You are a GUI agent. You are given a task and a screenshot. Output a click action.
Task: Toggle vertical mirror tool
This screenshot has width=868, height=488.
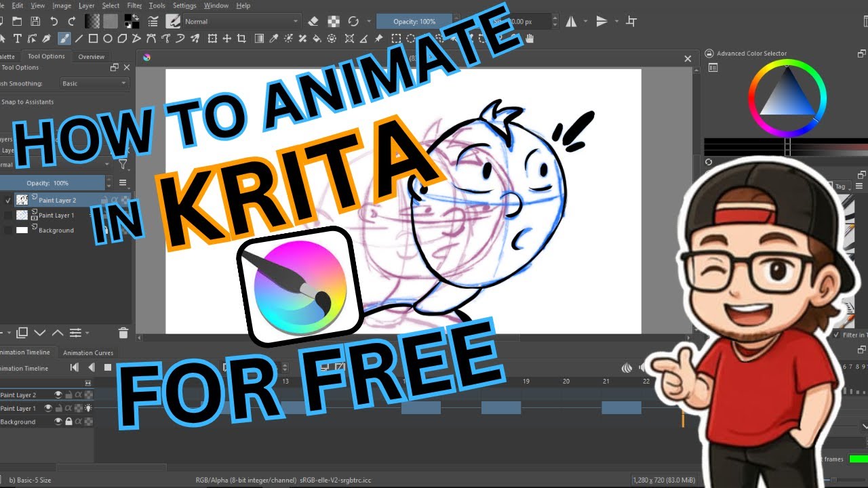601,22
